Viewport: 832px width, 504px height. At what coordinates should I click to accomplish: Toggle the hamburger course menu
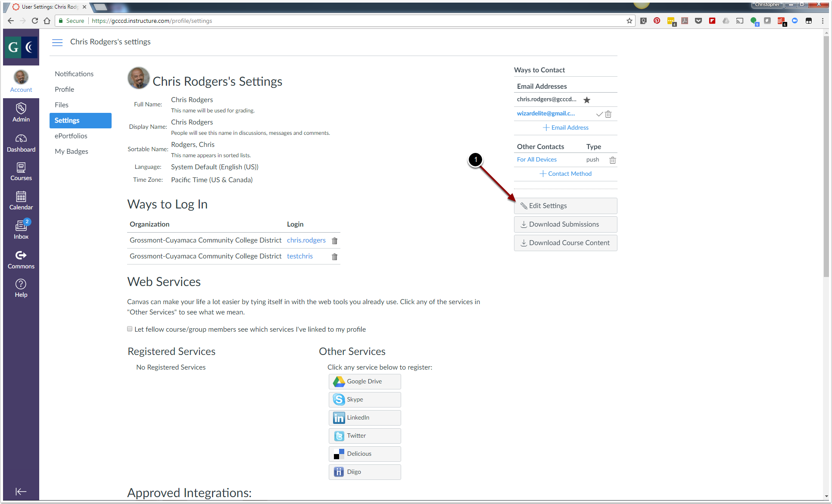coord(57,42)
